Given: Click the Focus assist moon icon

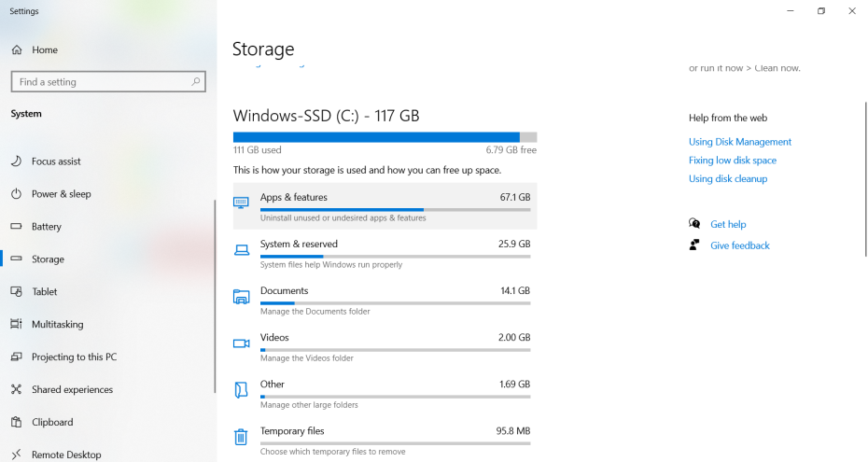Looking at the screenshot, I should (x=16, y=161).
